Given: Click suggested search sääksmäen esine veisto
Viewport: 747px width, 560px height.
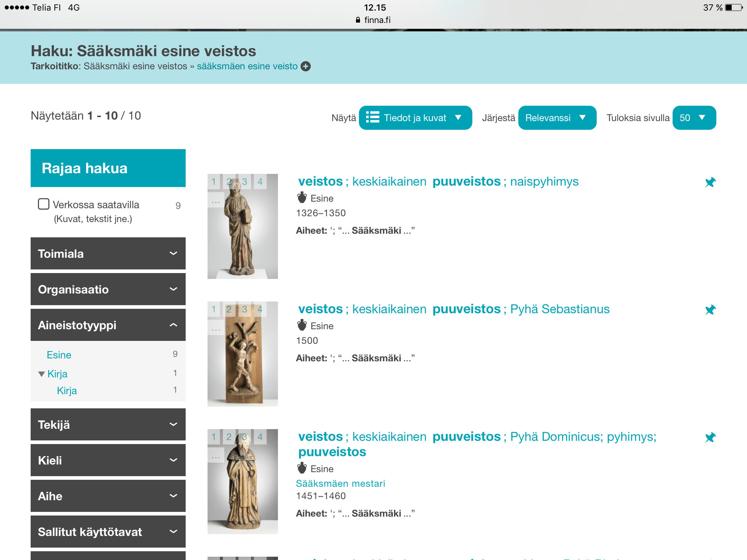Looking at the screenshot, I should click(247, 66).
